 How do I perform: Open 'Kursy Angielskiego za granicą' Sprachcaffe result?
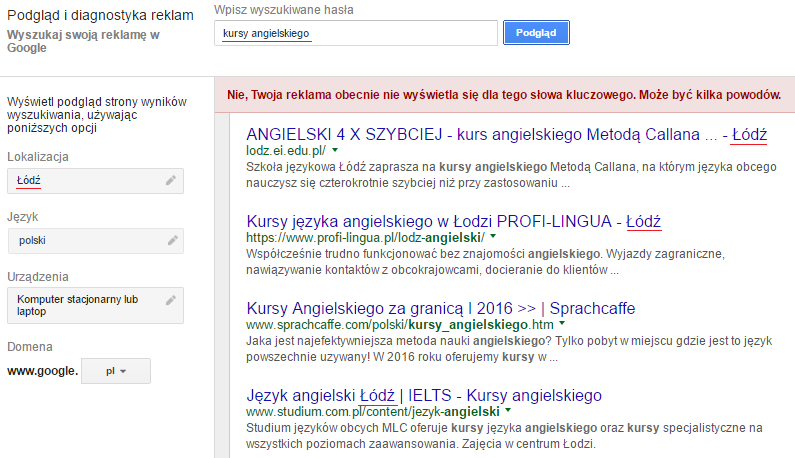coord(440,307)
